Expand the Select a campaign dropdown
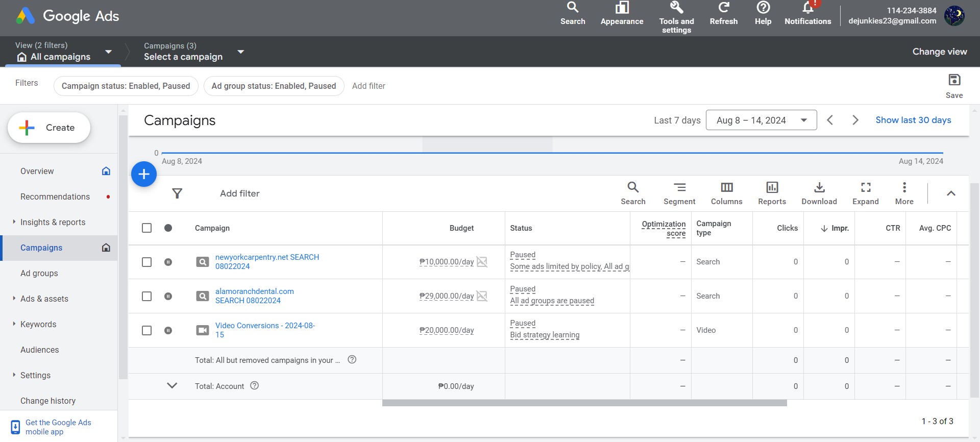 coord(240,52)
